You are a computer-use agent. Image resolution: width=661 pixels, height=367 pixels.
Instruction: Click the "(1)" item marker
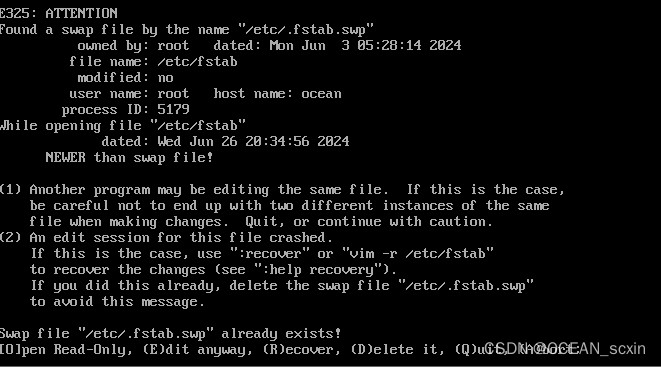tap(11, 190)
